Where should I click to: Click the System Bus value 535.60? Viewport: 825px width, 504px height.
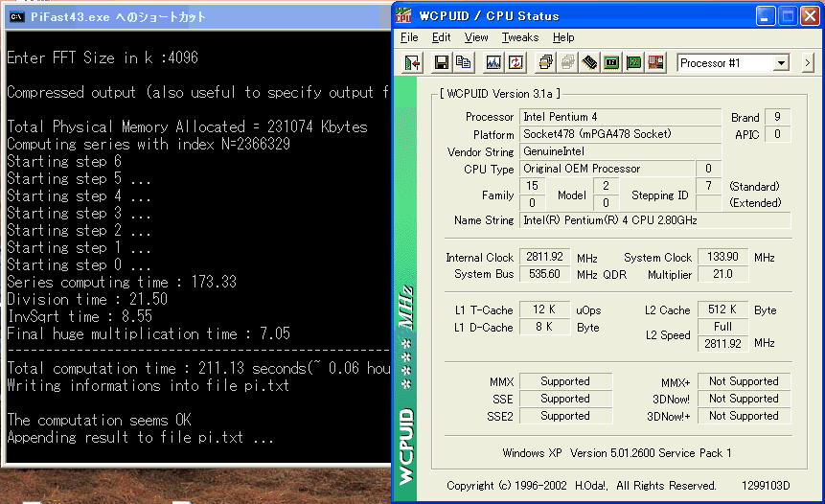tap(544, 274)
